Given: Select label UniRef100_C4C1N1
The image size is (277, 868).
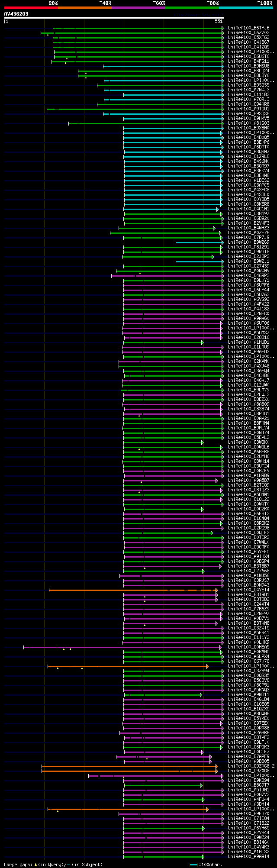Looking at the screenshot, I should coord(248,209).
